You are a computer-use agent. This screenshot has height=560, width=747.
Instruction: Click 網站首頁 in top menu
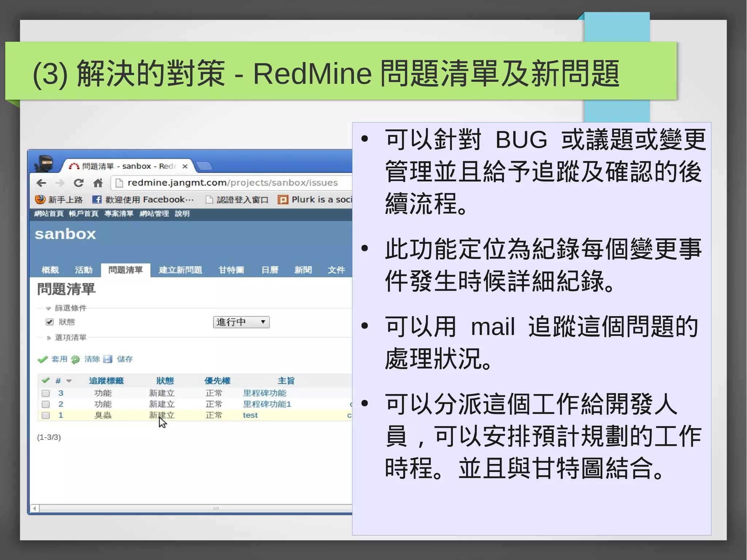pos(49,214)
